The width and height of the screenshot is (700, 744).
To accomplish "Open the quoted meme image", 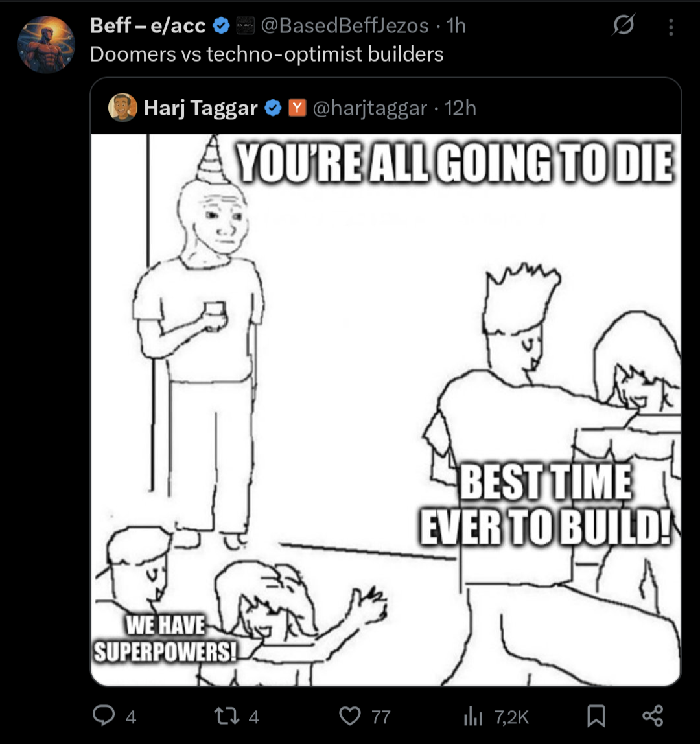I will (386, 410).
